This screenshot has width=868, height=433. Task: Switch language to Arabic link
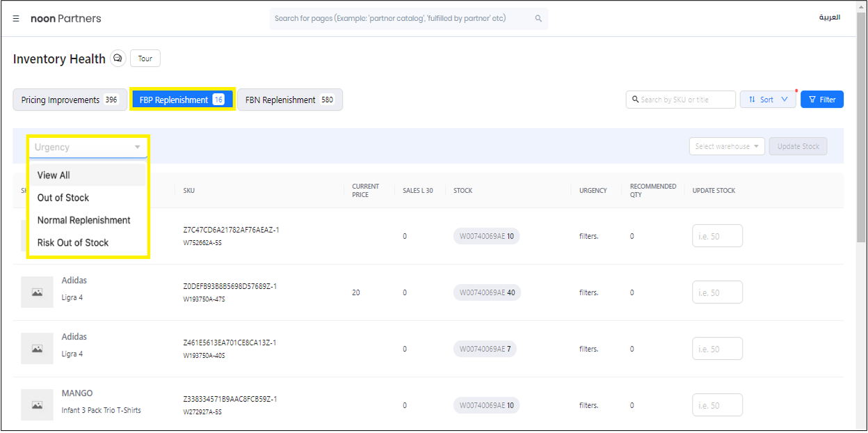pyautogui.click(x=829, y=17)
